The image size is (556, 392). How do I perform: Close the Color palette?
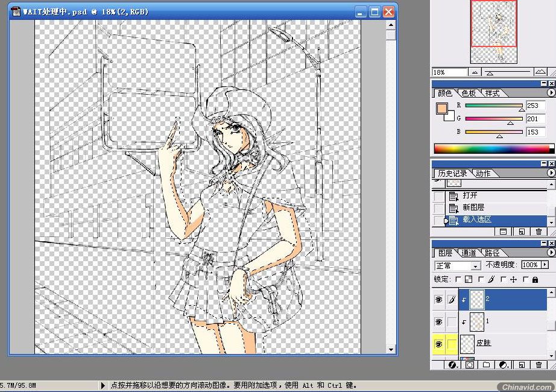coord(551,83)
